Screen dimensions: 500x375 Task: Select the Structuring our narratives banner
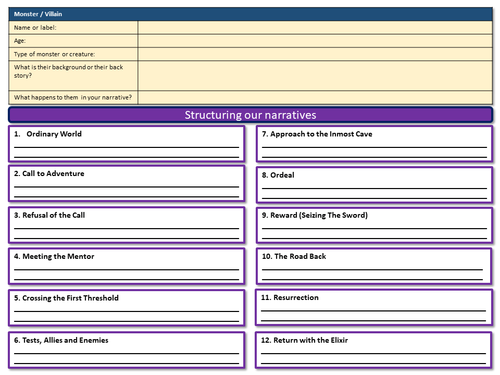pyautogui.click(x=250, y=115)
